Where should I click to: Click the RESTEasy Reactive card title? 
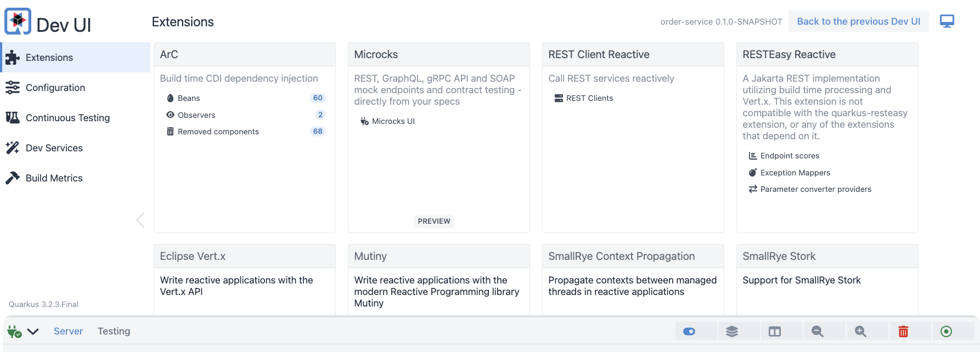(x=789, y=54)
